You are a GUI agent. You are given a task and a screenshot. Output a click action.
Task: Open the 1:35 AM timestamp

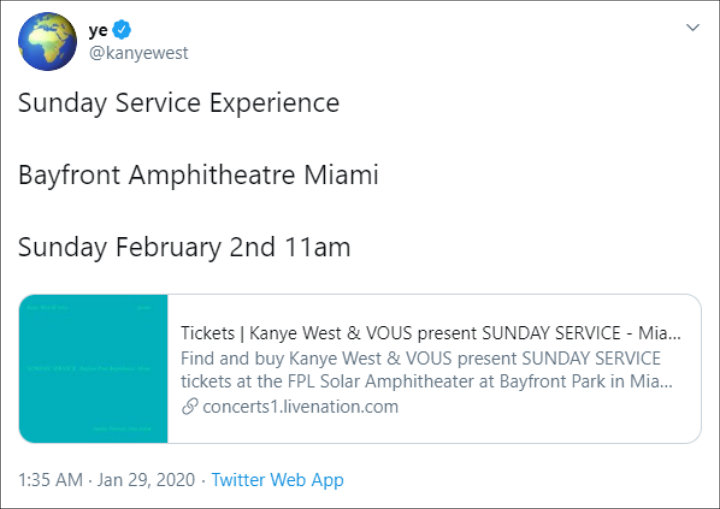click(51, 480)
